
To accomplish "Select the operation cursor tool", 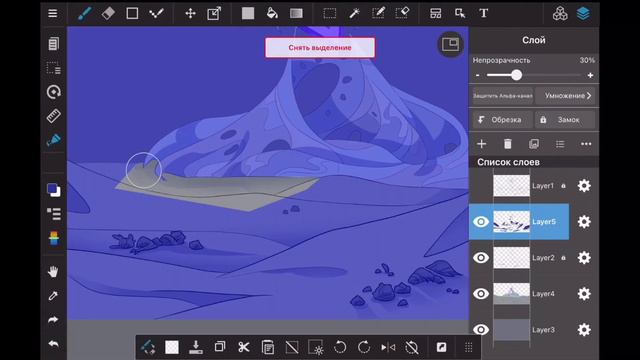I will [x=460, y=13].
